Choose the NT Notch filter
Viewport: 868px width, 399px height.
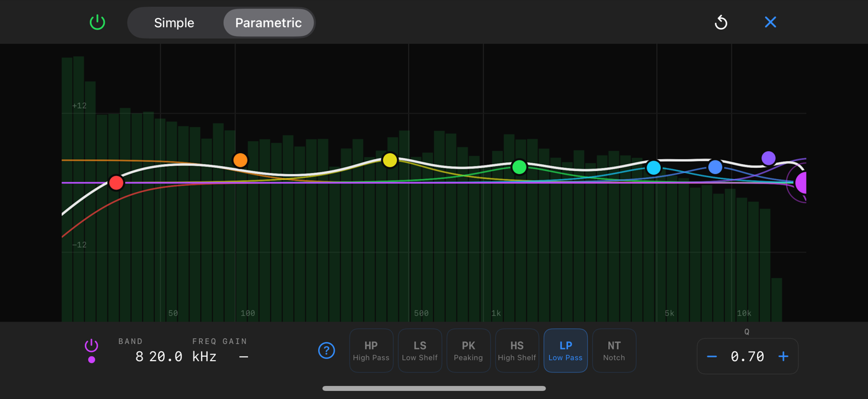coord(614,351)
